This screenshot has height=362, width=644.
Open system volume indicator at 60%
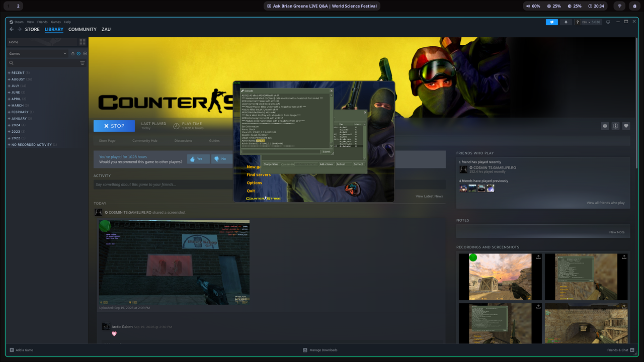point(533,6)
